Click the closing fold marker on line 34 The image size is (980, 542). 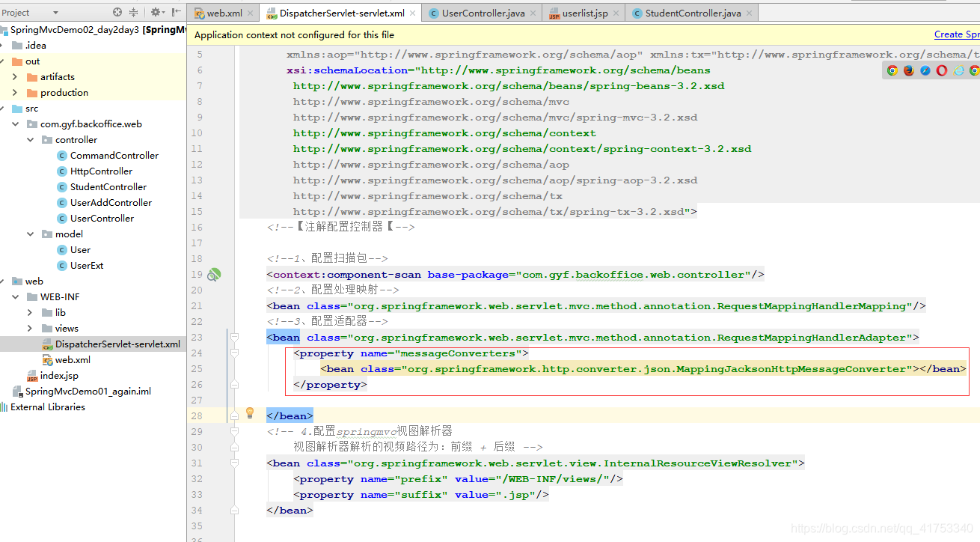(234, 511)
